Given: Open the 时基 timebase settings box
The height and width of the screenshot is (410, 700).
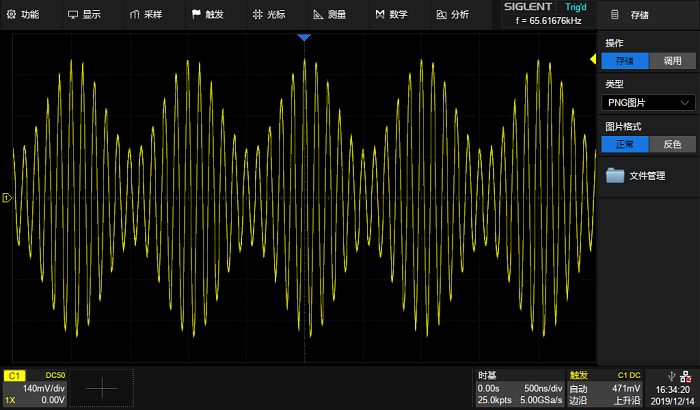Looking at the screenshot, I should tap(520, 388).
